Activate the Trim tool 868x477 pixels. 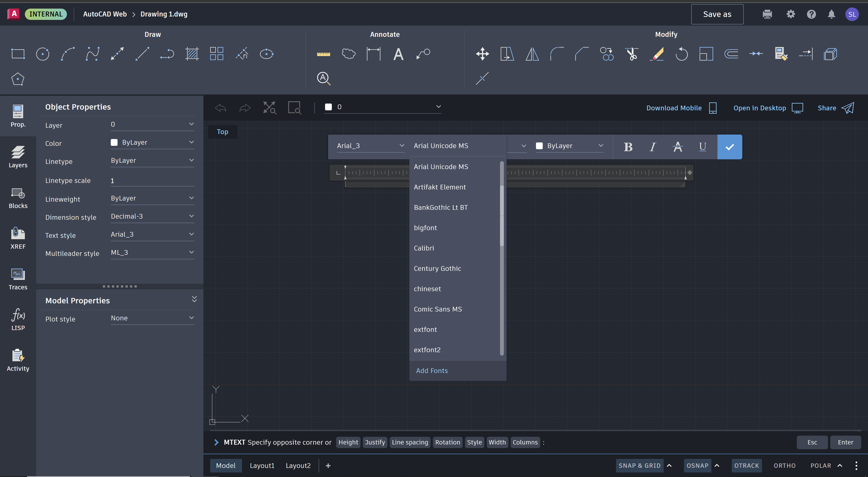pyautogui.click(x=632, y=54)
